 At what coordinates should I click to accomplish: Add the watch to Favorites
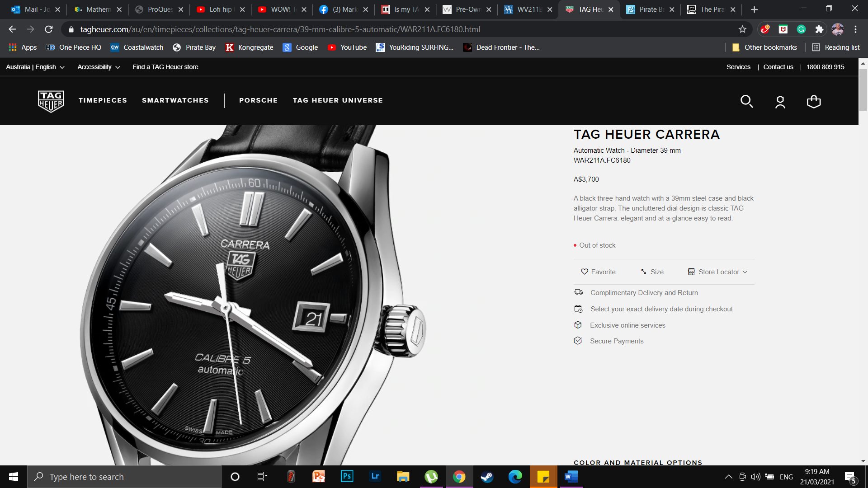click(x=598, y=272)
